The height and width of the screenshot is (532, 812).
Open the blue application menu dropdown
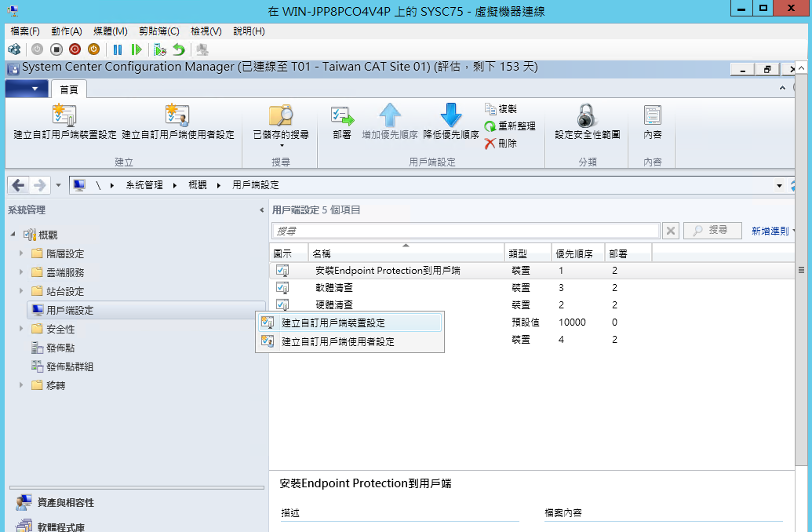coord(27,89)
